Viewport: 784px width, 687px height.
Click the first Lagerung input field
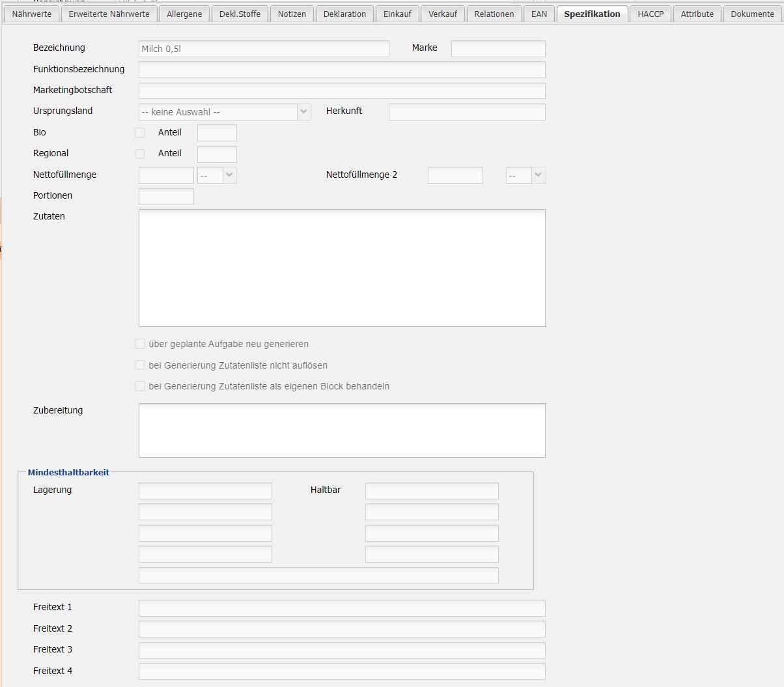point(205,491)
